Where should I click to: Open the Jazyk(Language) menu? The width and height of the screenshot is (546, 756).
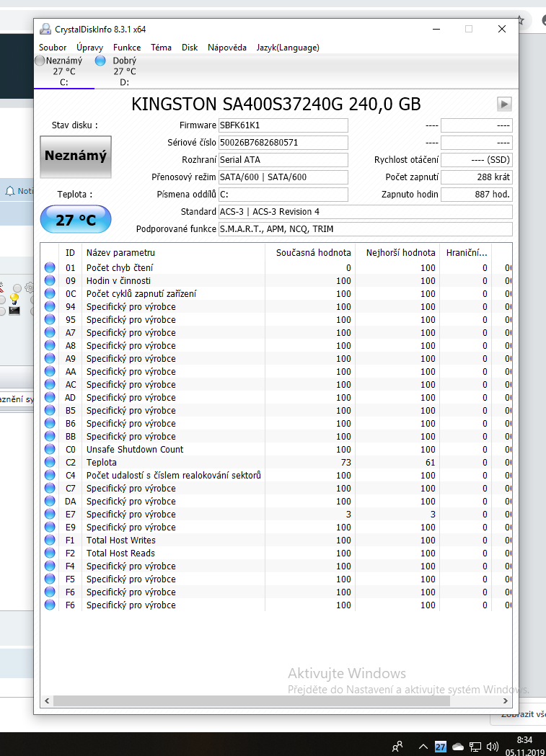click(x=288, y=48)
